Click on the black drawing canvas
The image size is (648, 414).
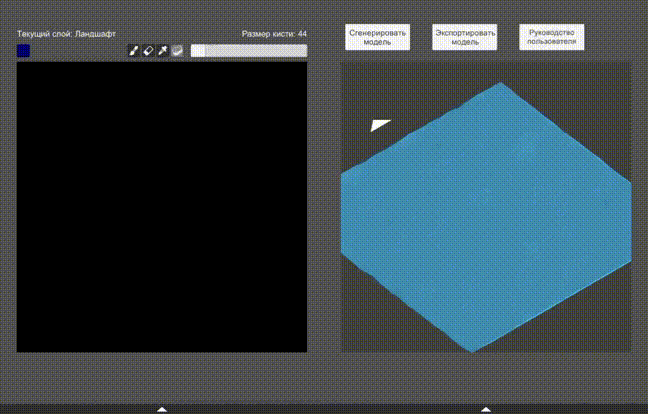coord(162,207)
